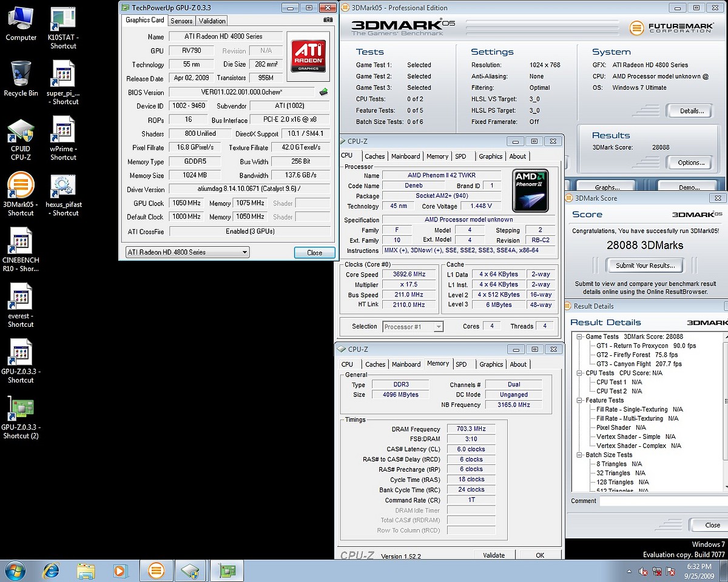This screenshot has width=728, height=582.
Task: Open the Processor #1 selection dropdown
Action: pyautogui.click(x=413, y=327)
